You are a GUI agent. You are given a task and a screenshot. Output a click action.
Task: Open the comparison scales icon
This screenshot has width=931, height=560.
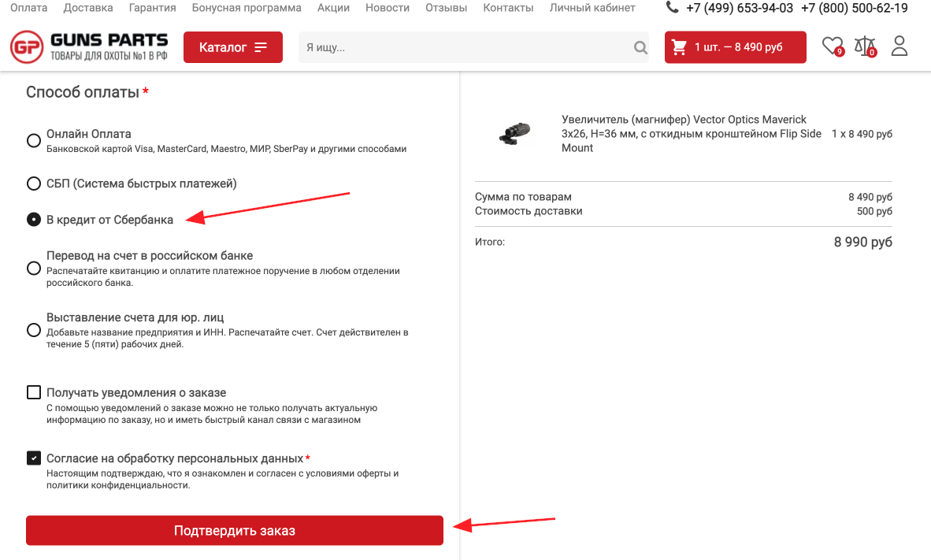(x=865, y=46)
